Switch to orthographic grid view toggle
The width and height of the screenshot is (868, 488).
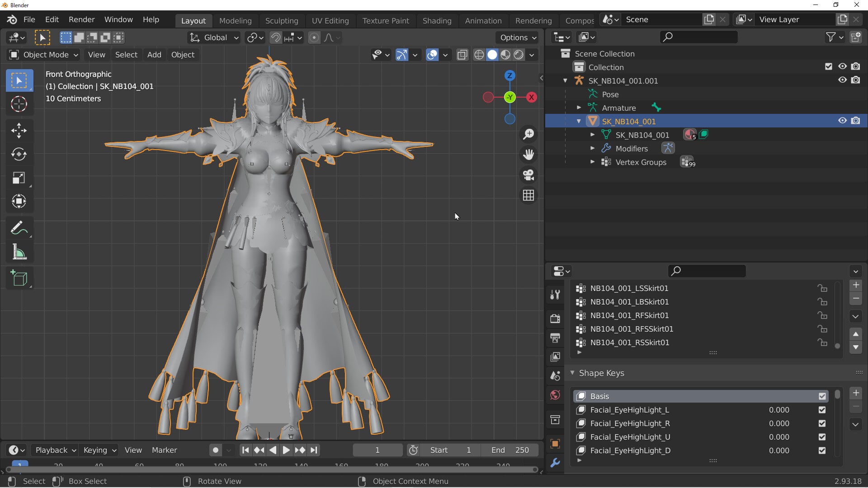[x=528, y=195]
